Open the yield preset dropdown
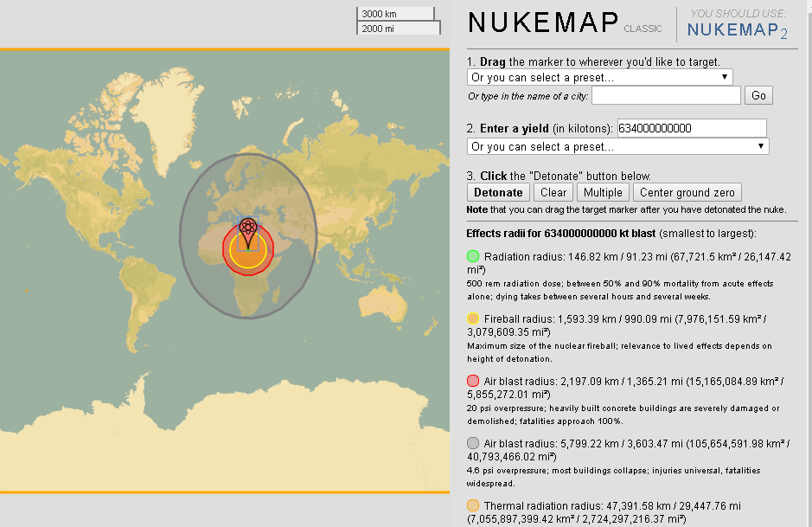Screen dimensions: 812x527 tap(617, 146)
